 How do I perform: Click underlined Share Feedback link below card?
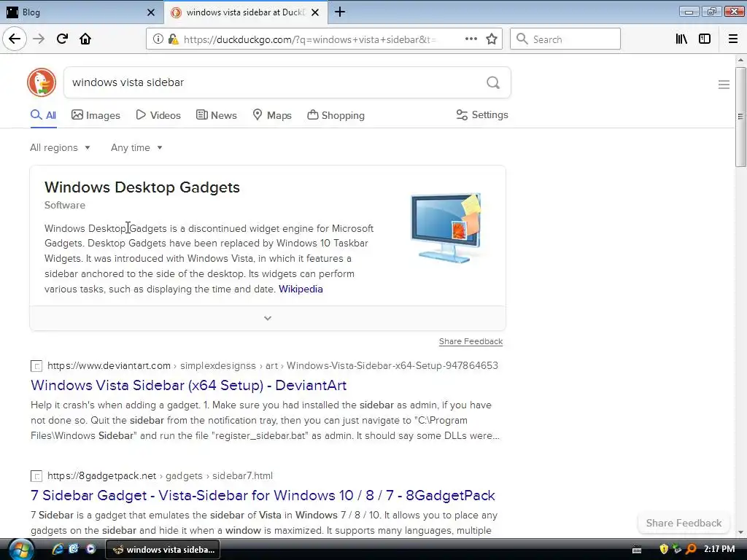[471, 341]
